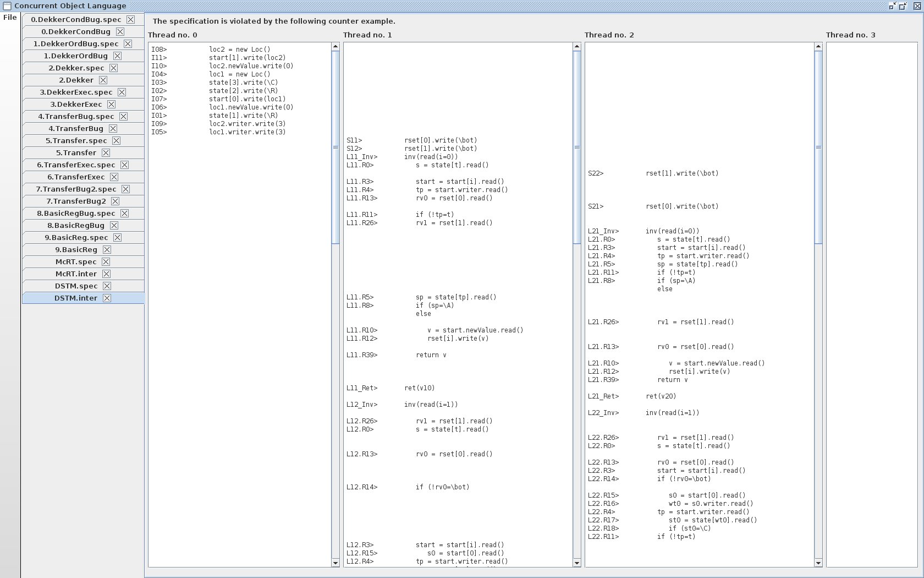The height and width of the screenshot is (578, 924).
Task: Click Thread no. 2 scrollbar down arrow
Action: (x=818, y=563)
